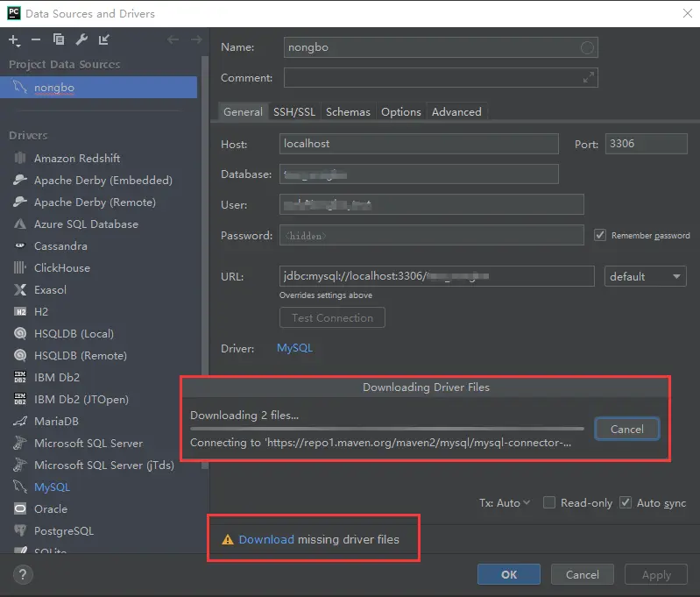Select Exasol driver
This screenshot has width=700, height=597.
click(x=99, y=289)
